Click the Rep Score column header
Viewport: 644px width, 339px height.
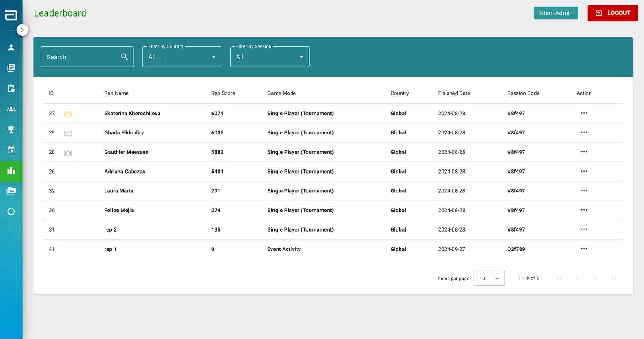(x=223, y=93)
